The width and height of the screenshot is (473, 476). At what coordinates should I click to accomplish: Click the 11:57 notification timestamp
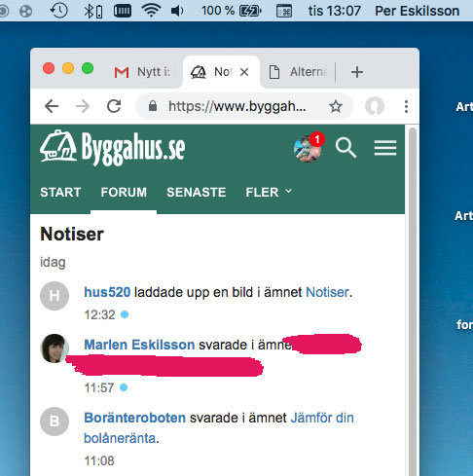tap(99, 387)
